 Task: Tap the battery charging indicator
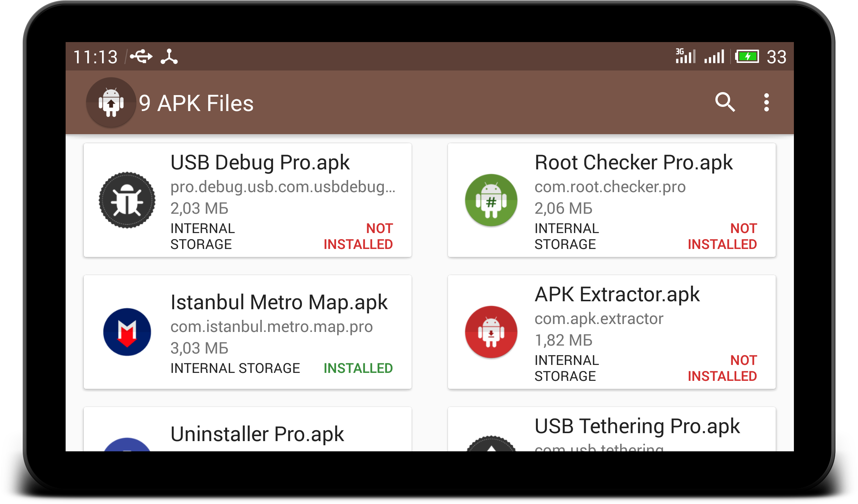(x=747, y=57)
